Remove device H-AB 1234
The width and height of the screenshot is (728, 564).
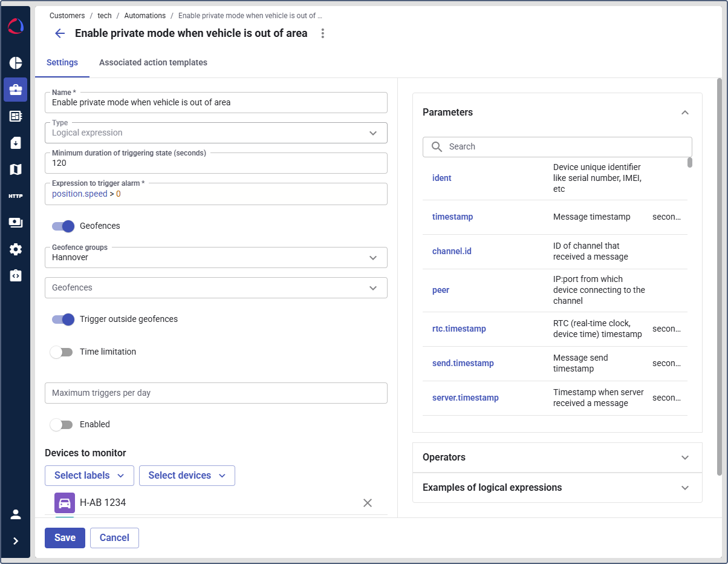[367, 503]
